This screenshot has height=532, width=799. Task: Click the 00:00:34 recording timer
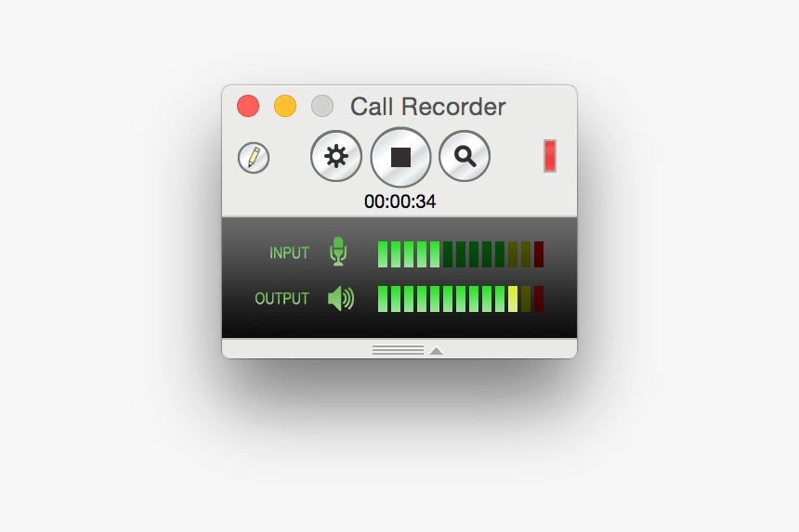pos(400,201)
